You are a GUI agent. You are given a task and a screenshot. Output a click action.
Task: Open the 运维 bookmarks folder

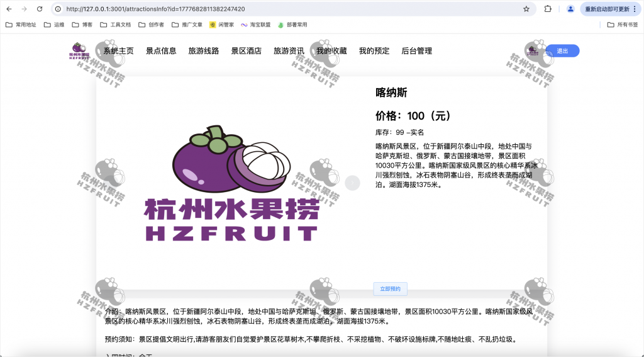point(54,25)
